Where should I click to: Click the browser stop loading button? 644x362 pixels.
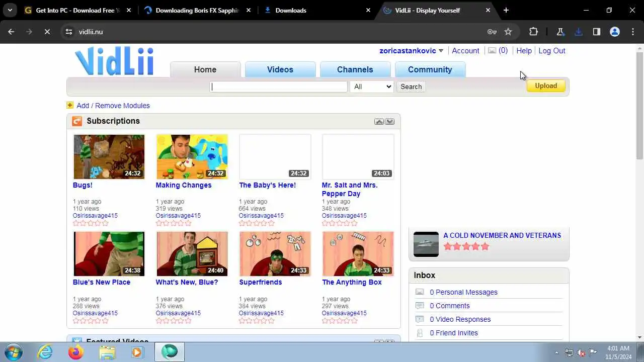47,32
